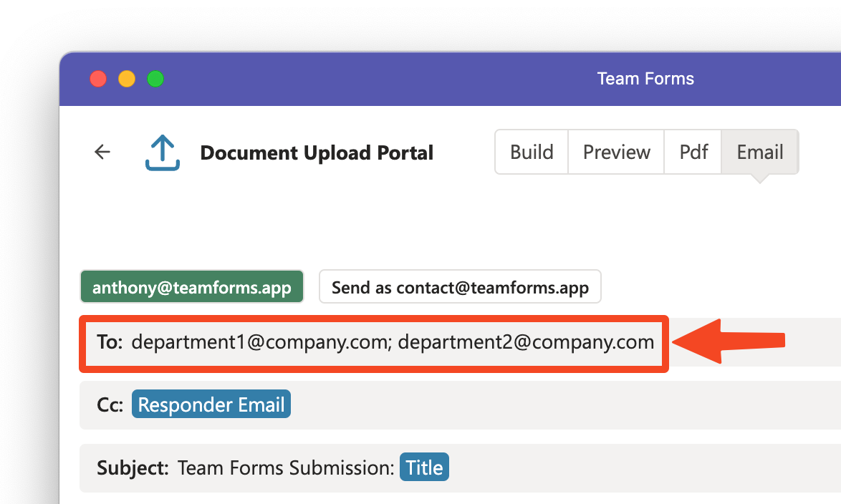Image resolution: width=841 pixels, height=504 pixels.
Task: Click the red close window button
Action: coord(98,79)
